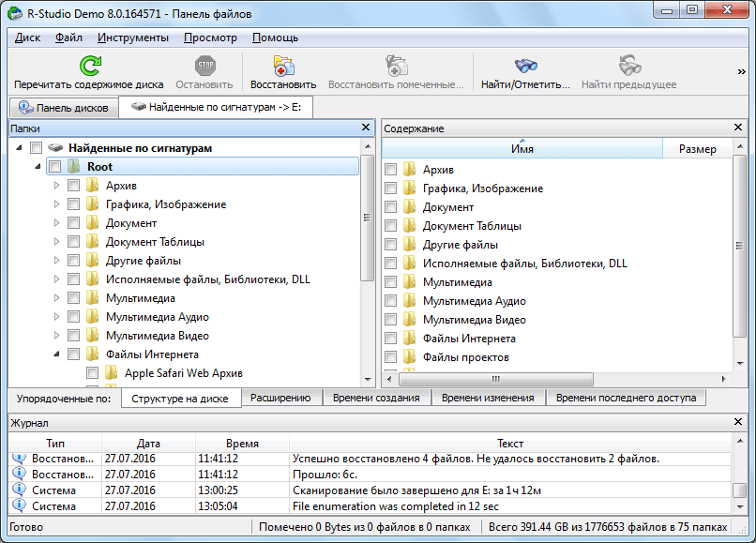The height and width of the screenshot is (543, 756).
Task: Click the Восстановить помеченные toolbar icon
Action: [x=396, y=66]
